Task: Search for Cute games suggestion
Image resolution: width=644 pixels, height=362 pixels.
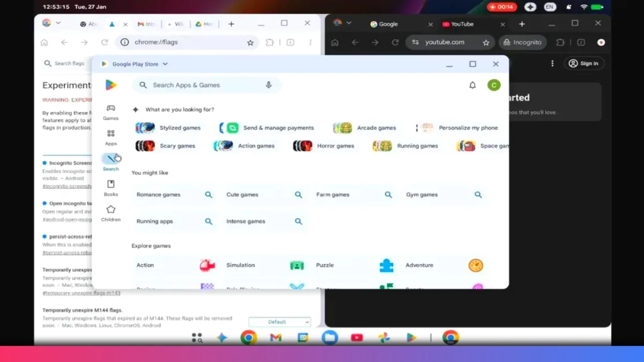Action: pos(264,195)
